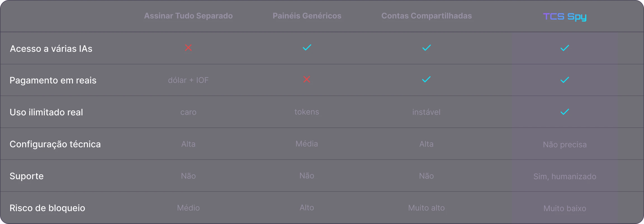Click red X in Painéis Genéricos column
This screenshot has height=224, width=644.
click(307, 80)
